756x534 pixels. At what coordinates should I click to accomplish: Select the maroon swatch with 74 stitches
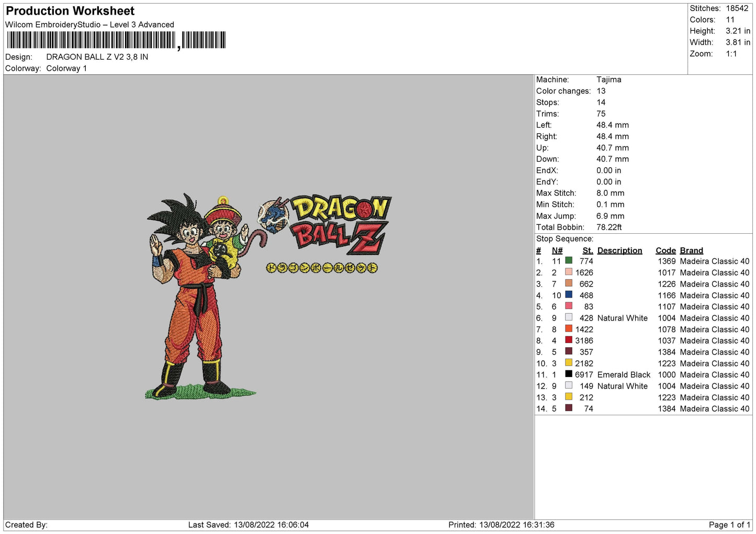569,408
